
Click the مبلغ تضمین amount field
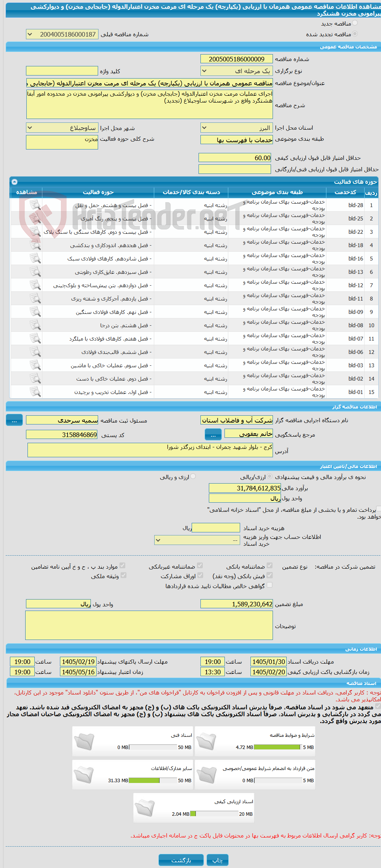pos(236,604)
